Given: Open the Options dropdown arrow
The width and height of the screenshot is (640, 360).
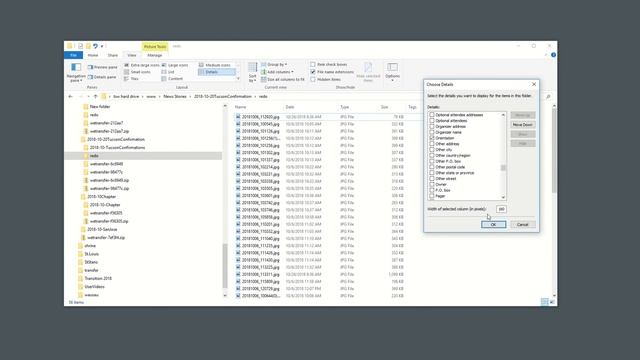Looking at the screenshot, I should (392, 80).
